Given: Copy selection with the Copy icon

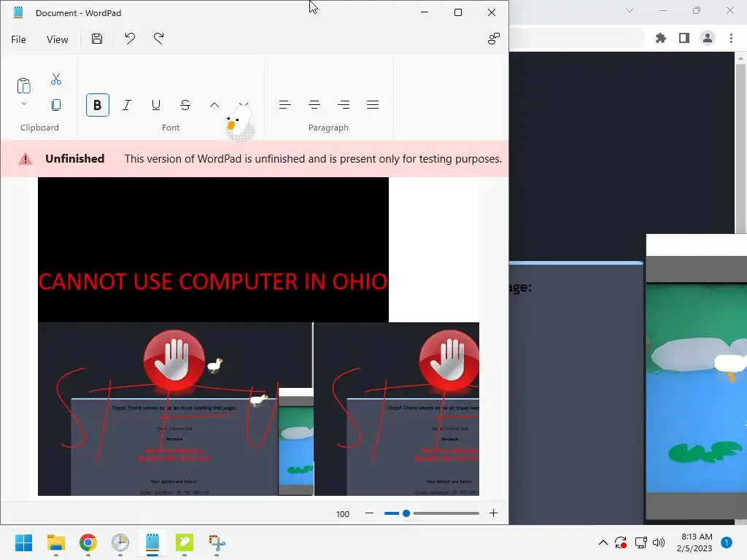Looking at the screenshot, I should coord(56,105).
